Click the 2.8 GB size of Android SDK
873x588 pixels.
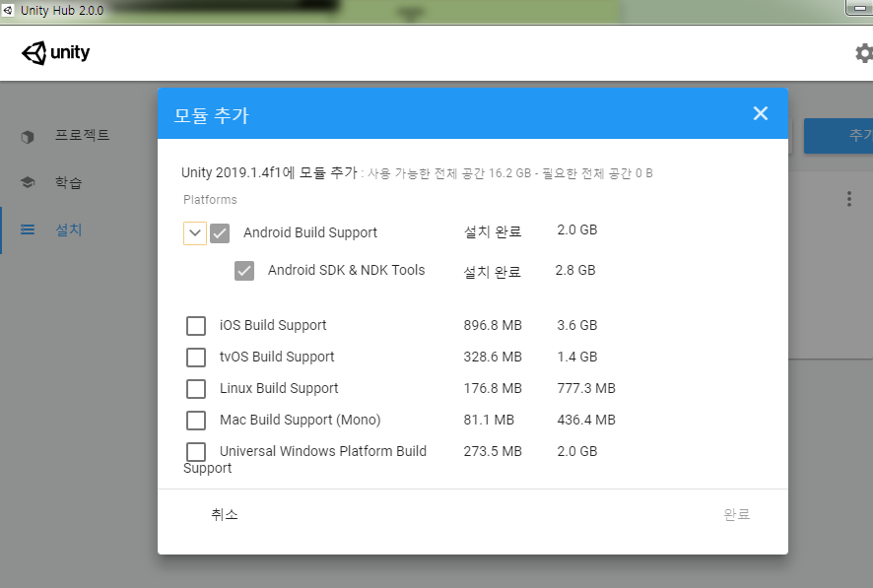click(575, 270)
